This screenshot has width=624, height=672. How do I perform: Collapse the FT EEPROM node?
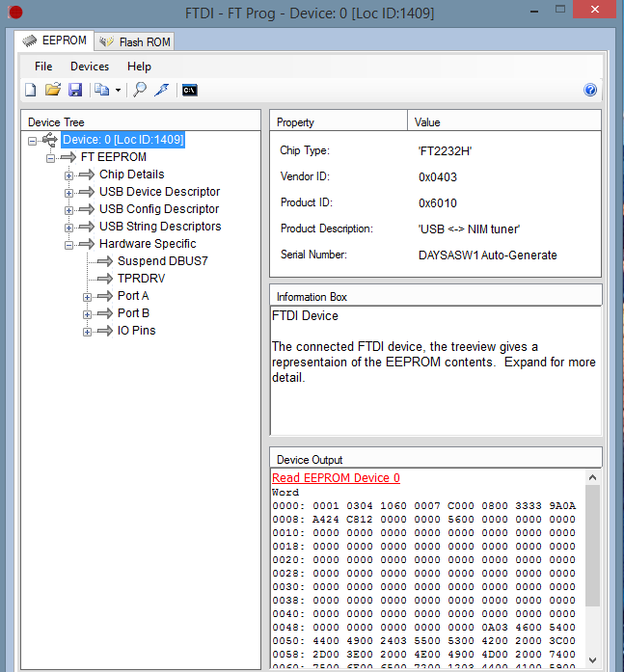pyautogui.click(x=50, y=158)
